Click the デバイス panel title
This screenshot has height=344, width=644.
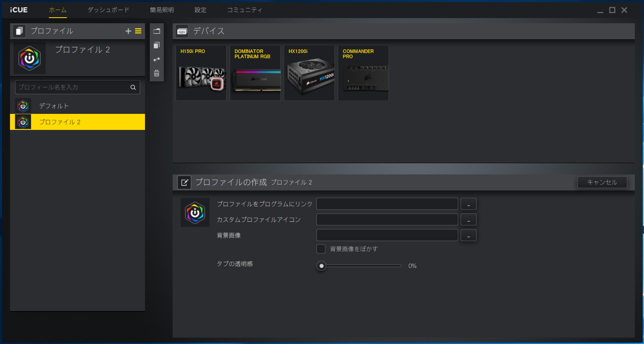coord(209,31)
